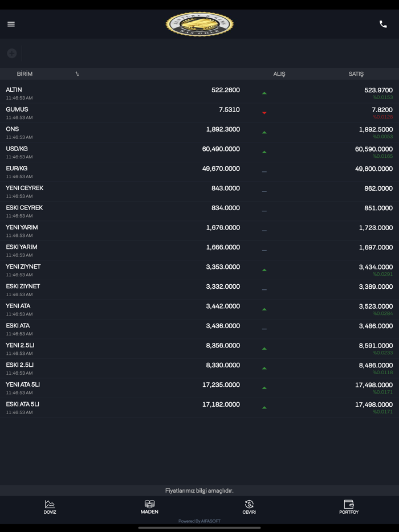Click GUMUS red down arrow

click(x=264, y=113)
